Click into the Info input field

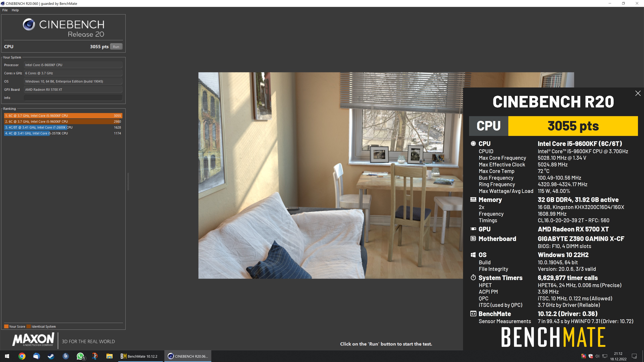73,98
